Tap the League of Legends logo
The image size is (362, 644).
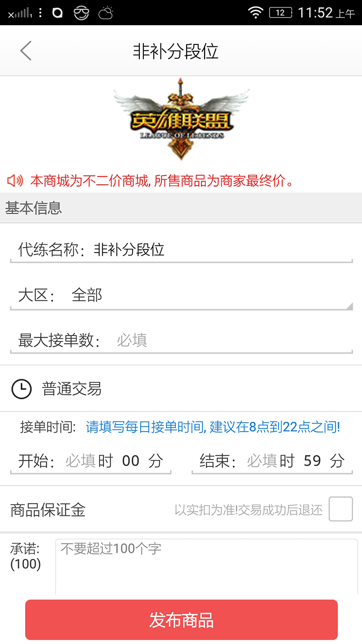(181, 119)
